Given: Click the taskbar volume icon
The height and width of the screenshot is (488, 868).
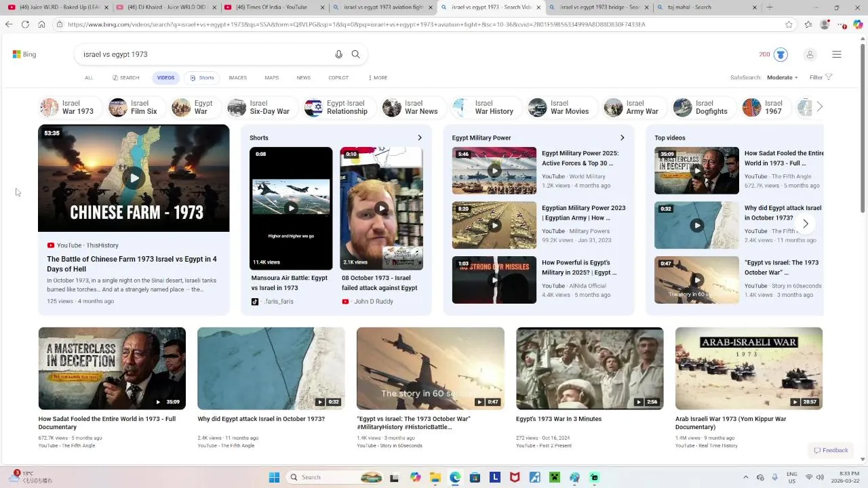Looking at the screenshot, I should pos(820,477).
